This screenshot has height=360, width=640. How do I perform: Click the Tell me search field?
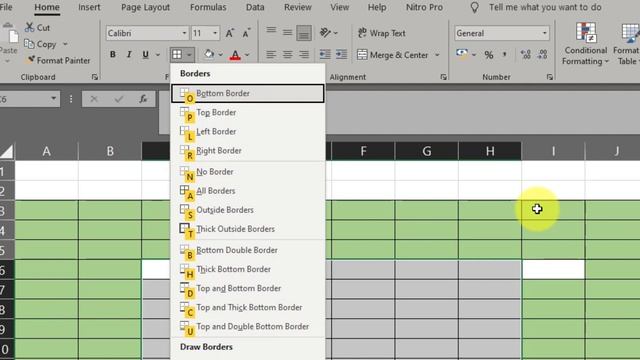[545, 7]
